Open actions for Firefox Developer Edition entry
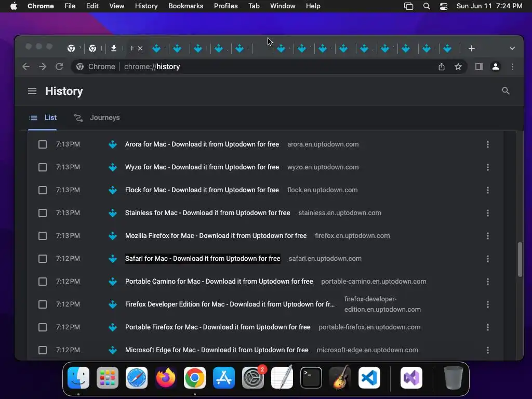This screenshot has width=532, height=399. [487, 304]
